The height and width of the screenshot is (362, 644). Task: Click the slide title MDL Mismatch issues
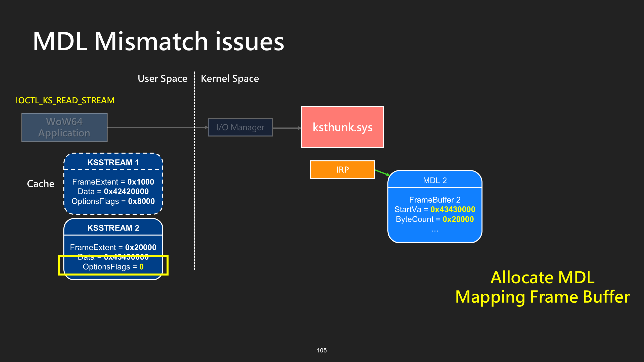pos(158,41)
